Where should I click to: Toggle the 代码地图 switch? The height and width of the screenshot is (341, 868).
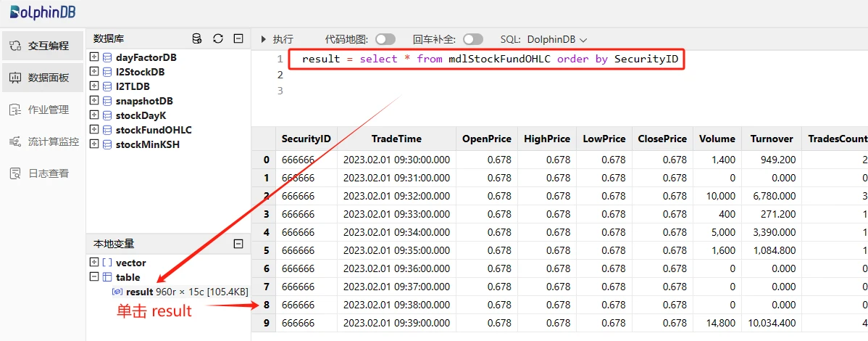pyautogui.click(x=385, y=39)
